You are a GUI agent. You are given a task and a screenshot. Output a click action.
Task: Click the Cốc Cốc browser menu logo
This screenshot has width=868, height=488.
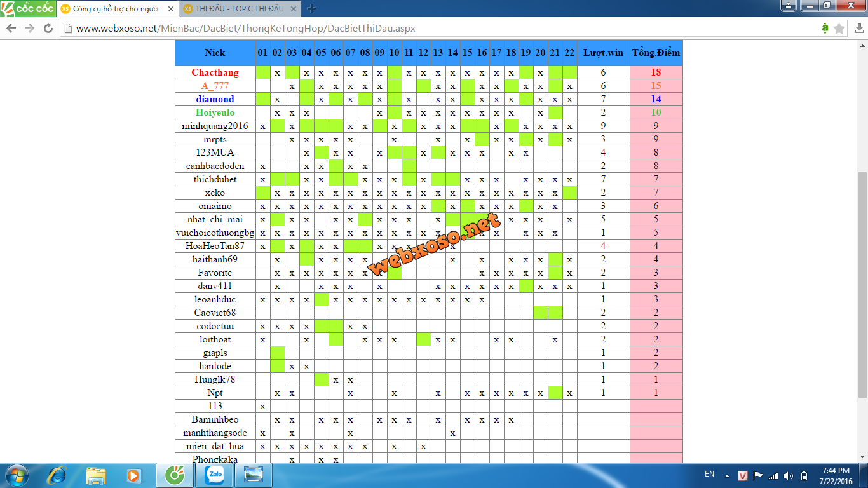[x=27, y=9]
